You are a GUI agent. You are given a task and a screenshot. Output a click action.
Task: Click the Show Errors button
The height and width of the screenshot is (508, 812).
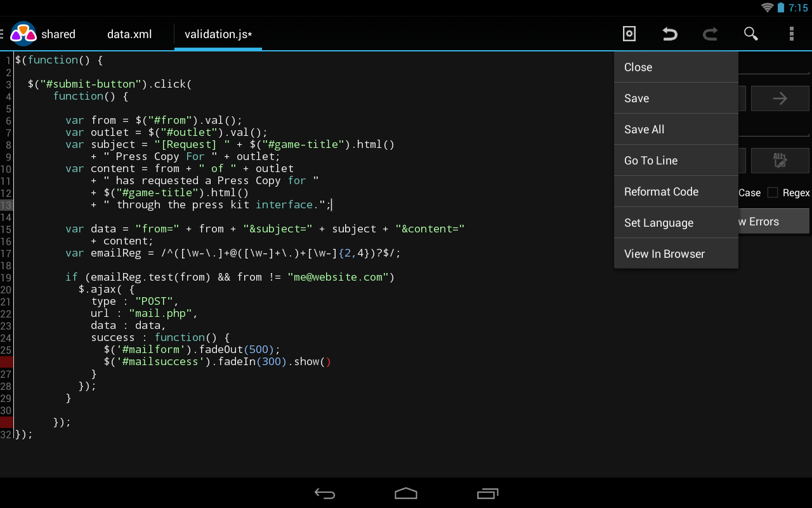click(x=773, y=221)
